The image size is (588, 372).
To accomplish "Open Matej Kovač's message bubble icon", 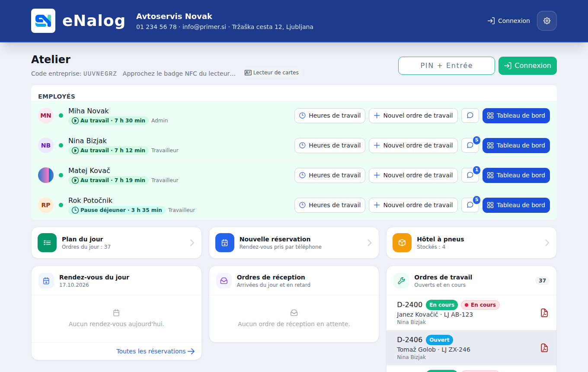I will tap(470, 175).
